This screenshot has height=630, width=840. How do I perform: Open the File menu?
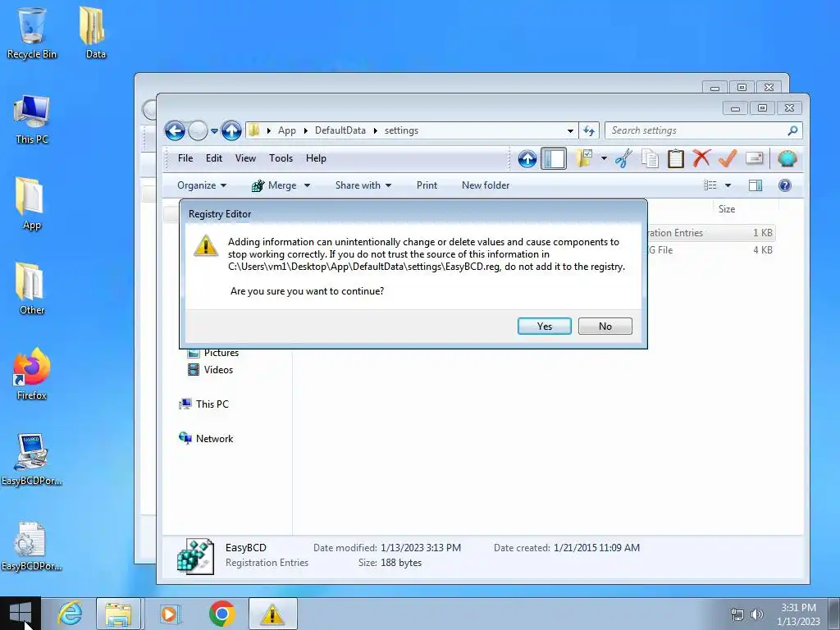[185, 158]
